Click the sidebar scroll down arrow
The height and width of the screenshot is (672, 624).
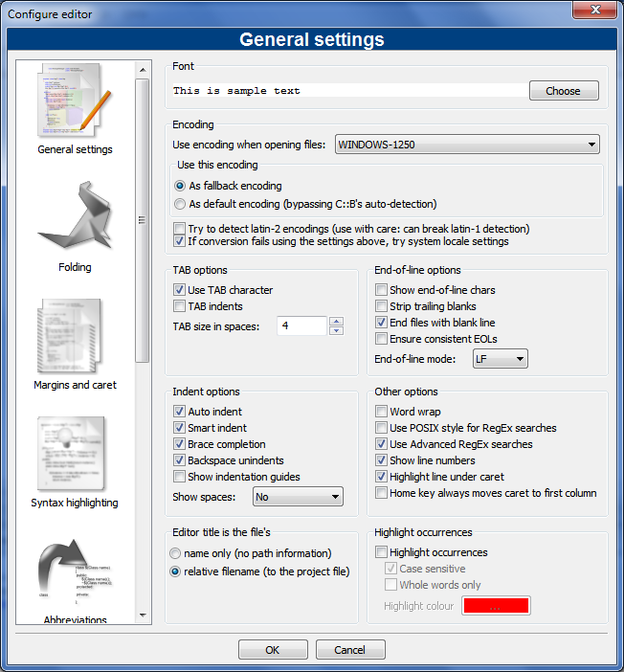click(143, 615)
